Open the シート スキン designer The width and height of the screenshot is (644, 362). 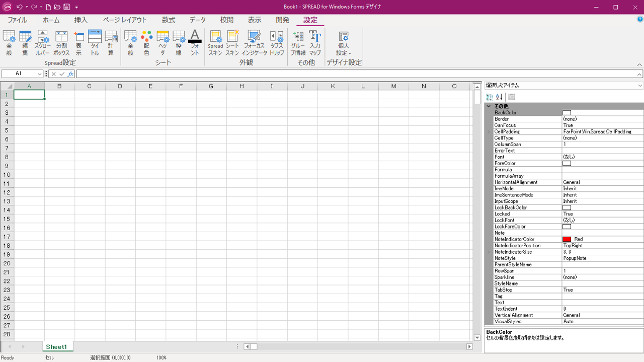[232, 43]
